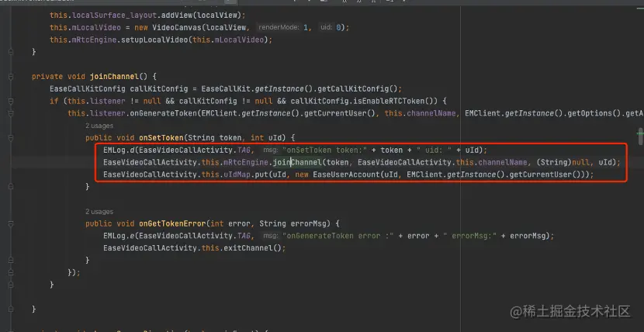The image size is (644, 332).
Task: Click fold end marker on the '});' line
Action: pyautogui.click(x=11, y=272)
